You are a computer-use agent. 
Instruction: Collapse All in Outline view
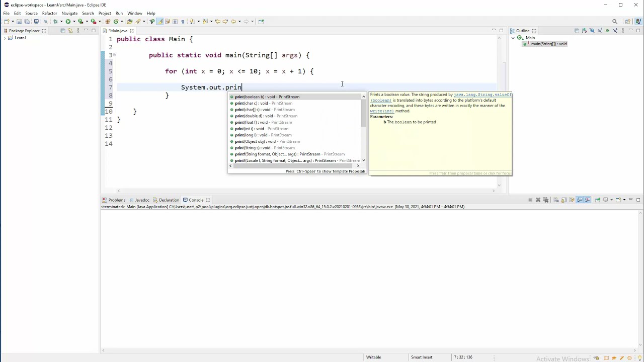(577, 31)
